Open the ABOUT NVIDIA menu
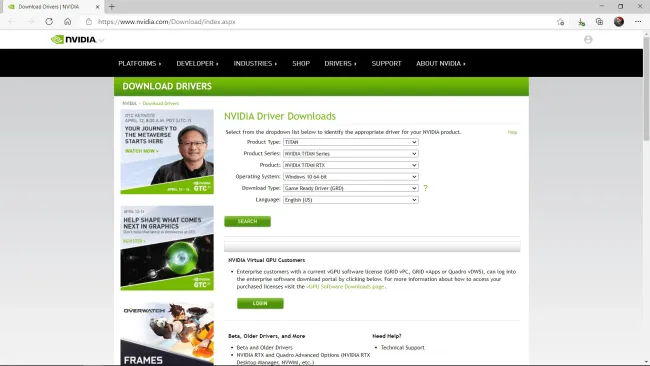The height and width of the screenshot is (366, 650). [441, 63]
